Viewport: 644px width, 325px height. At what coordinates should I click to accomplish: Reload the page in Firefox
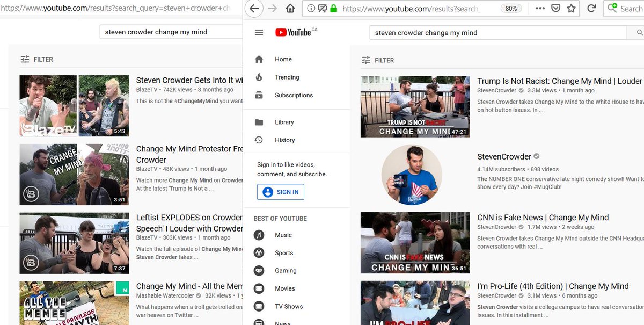(591, 9)
